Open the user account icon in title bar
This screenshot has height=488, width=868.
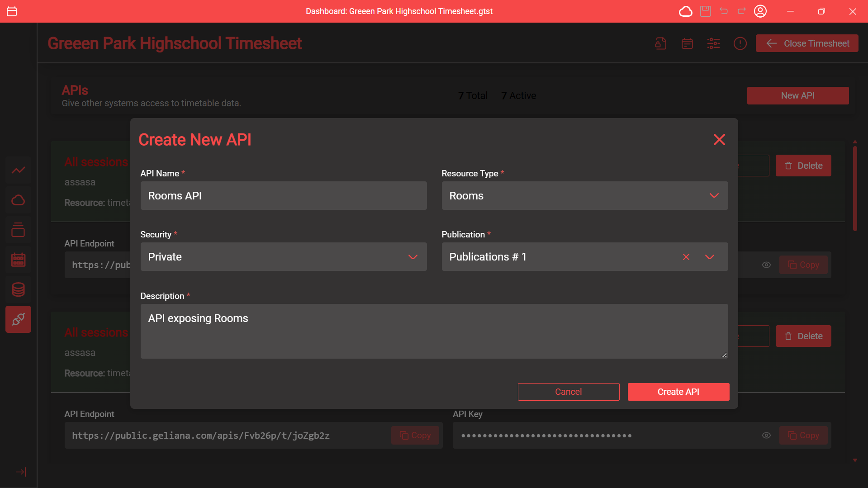coord(760,11)
